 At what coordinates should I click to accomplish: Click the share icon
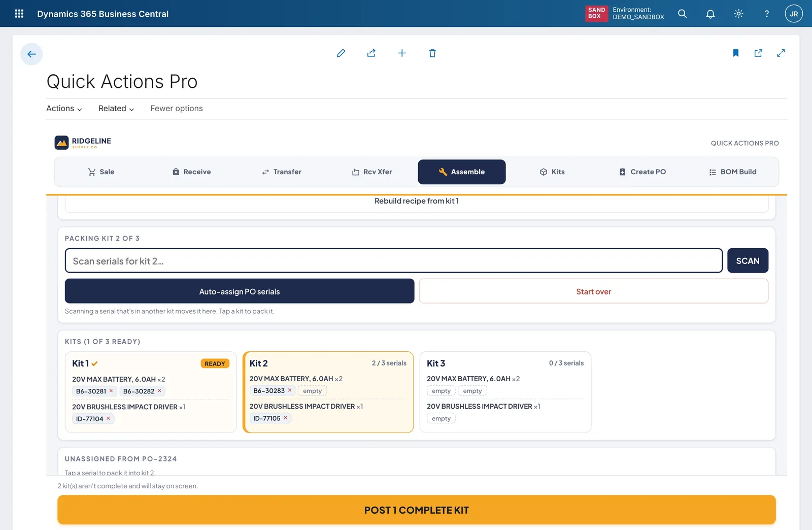371,53
